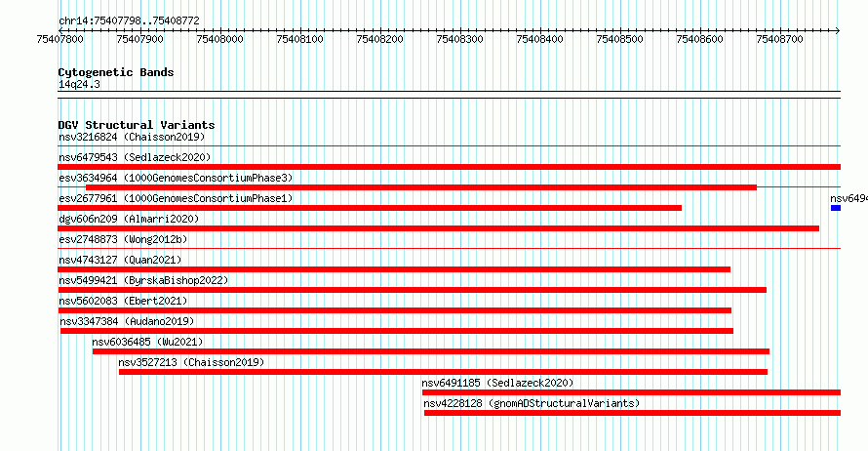Click the red bar under nsv5499421
This screenshot has width=868, height=451.
pos(412,290)
